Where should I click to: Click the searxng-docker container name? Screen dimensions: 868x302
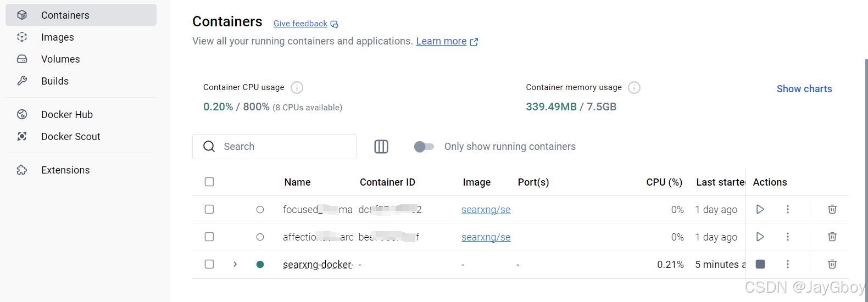click(x=318, y=265)
